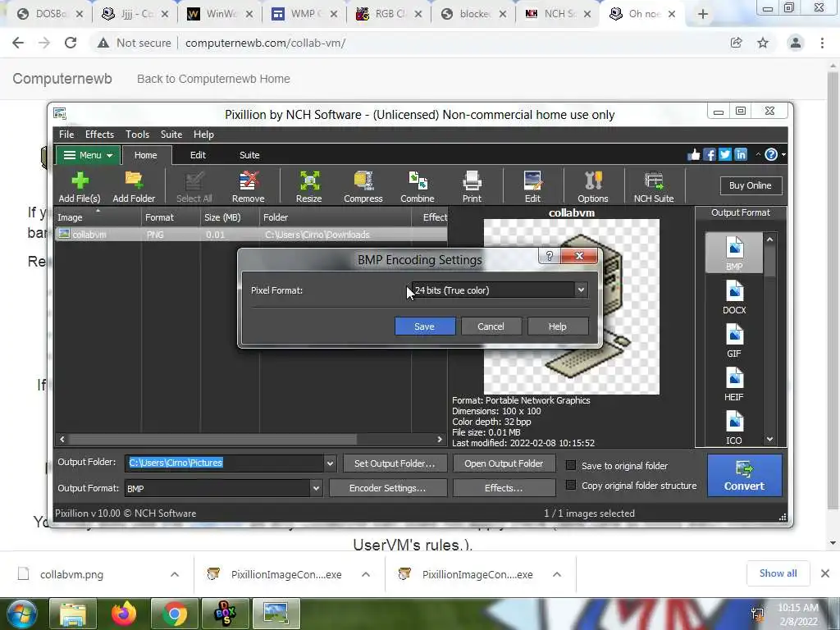Click the Facebook share icon
Screen dimensions: 840x630
(x=710, y=155)
